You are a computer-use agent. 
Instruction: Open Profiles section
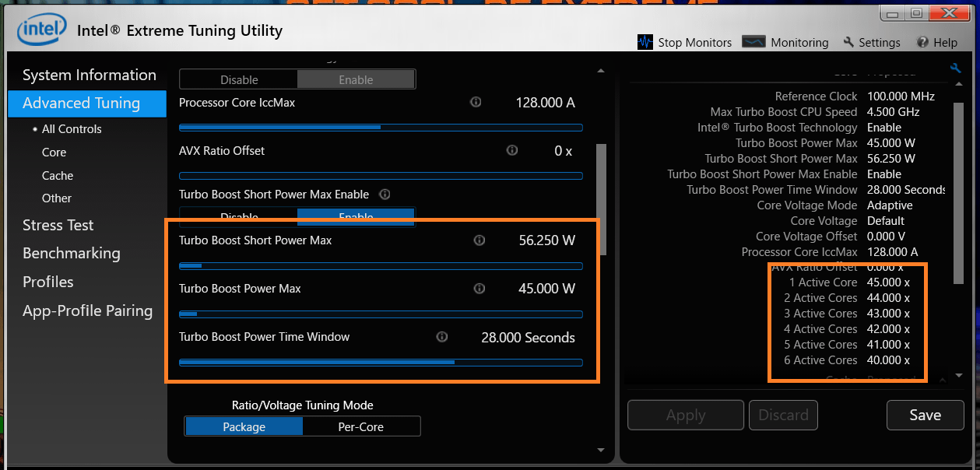48,282
